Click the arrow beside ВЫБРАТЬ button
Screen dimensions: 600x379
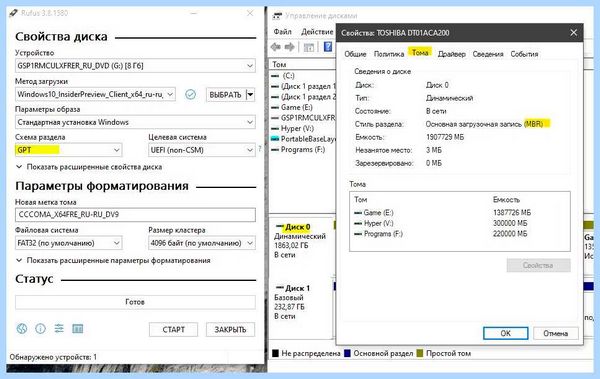point(250,95)
